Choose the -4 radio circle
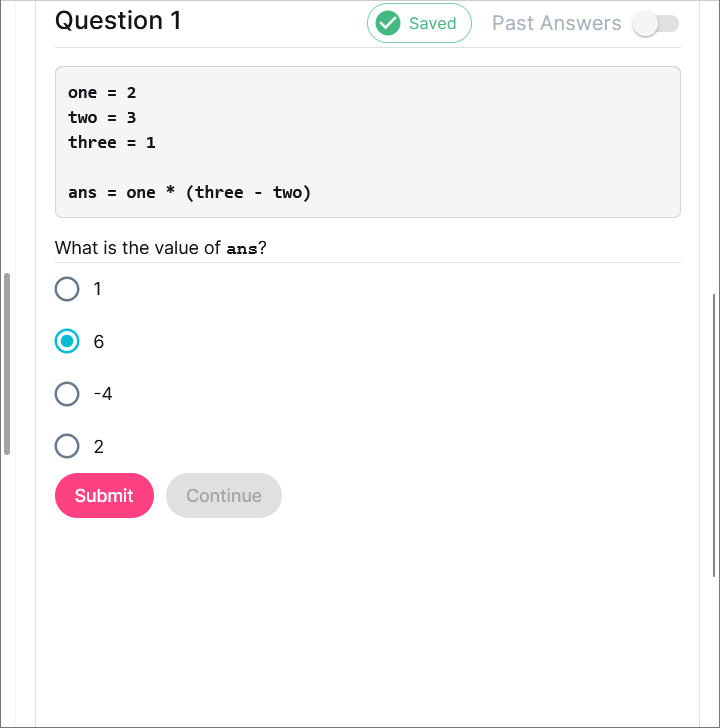 [x=67, y=394]
